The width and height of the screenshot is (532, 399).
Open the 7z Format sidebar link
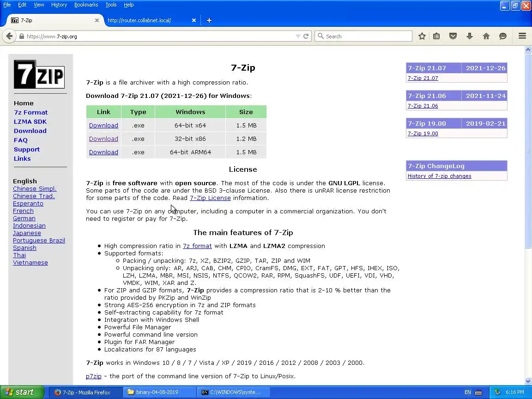30,112
